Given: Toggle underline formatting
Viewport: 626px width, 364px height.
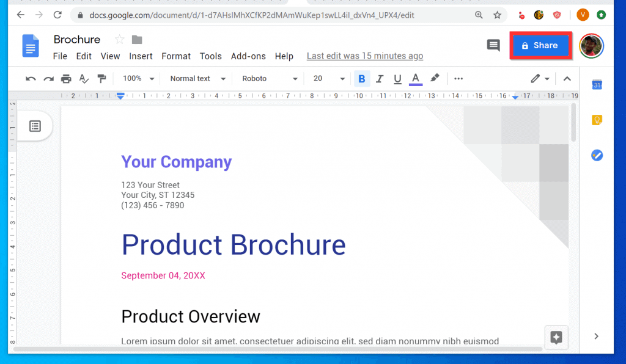Looking at the screenshot, I should point(397,79).
